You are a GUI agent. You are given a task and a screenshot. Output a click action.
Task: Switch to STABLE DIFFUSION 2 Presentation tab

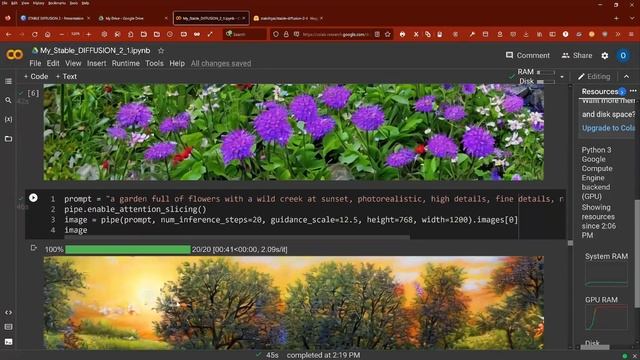(x=55, y=18)
